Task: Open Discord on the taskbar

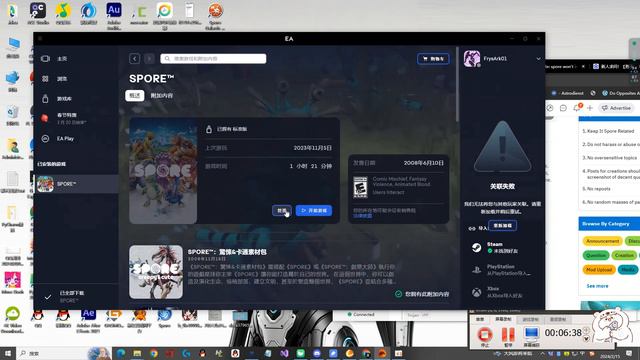Action: coord(317,353)
